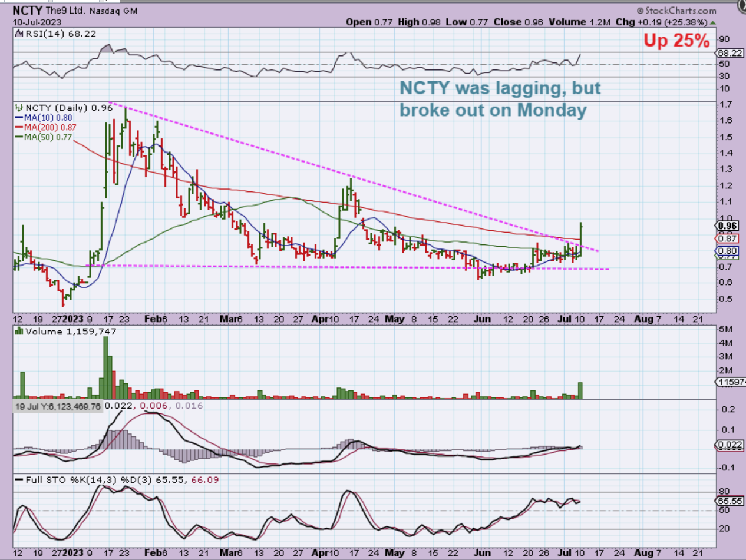
Task: Click the 0.87 moving-average tag on price axis
Action: [726, 238]
